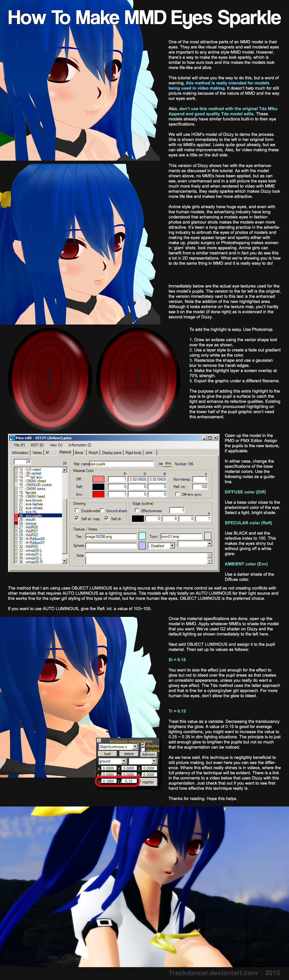
Task: Click the register button
Action: pyautogui.click(x=148, y=782)
